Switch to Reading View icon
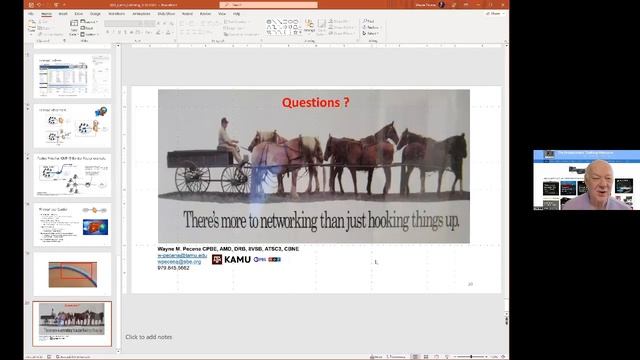640x360 pixels. 436,357
